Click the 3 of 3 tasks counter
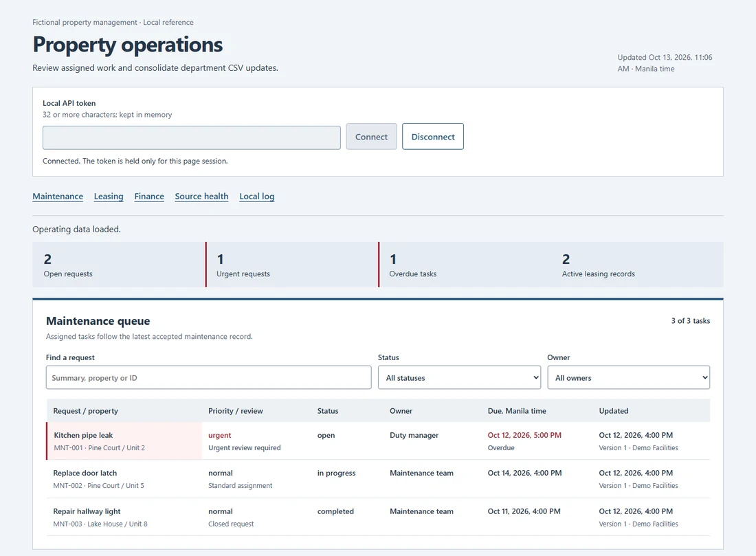This screenshot has height=556, width=756. point(691,321)
